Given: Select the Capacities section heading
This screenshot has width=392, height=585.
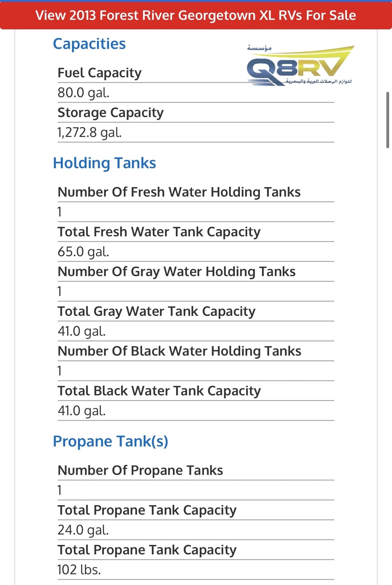Looking at the screenshot, I should coord(89,44).
